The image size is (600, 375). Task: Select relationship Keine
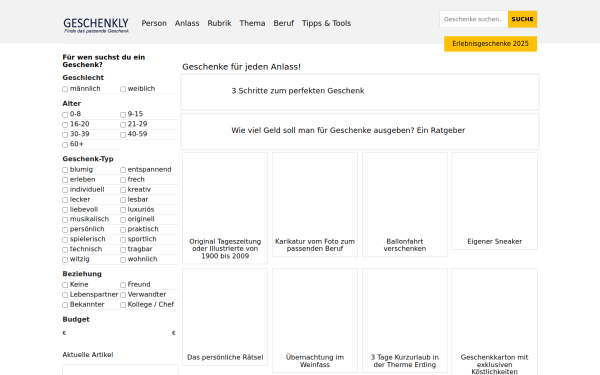coord(65,285)
